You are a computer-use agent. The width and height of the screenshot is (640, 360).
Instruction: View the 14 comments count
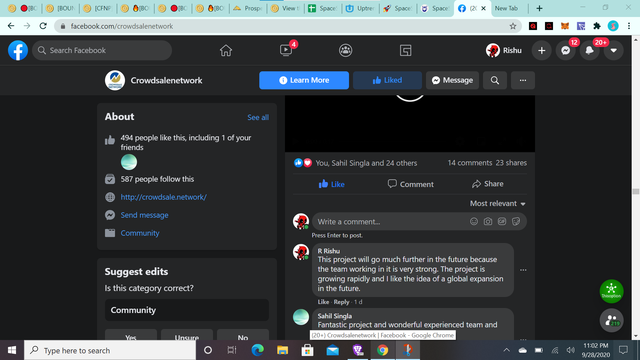coord(470,163)
